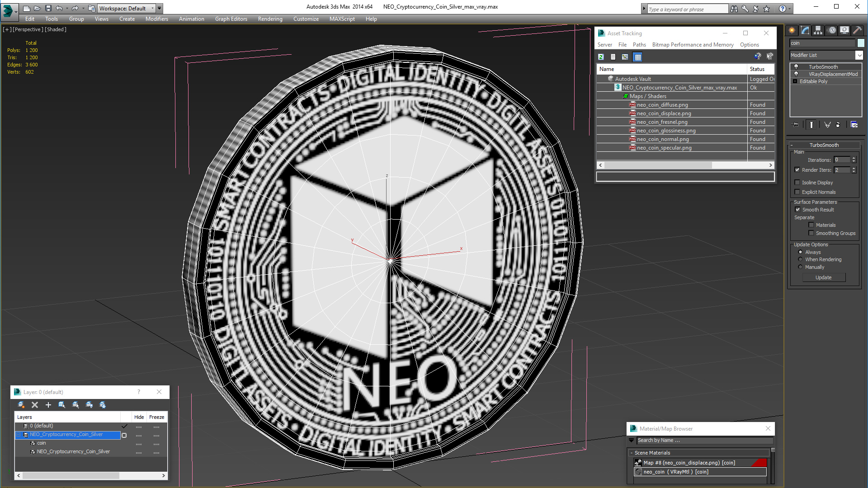Expand Editable Poly sub-objects

(x=795, y=81)
